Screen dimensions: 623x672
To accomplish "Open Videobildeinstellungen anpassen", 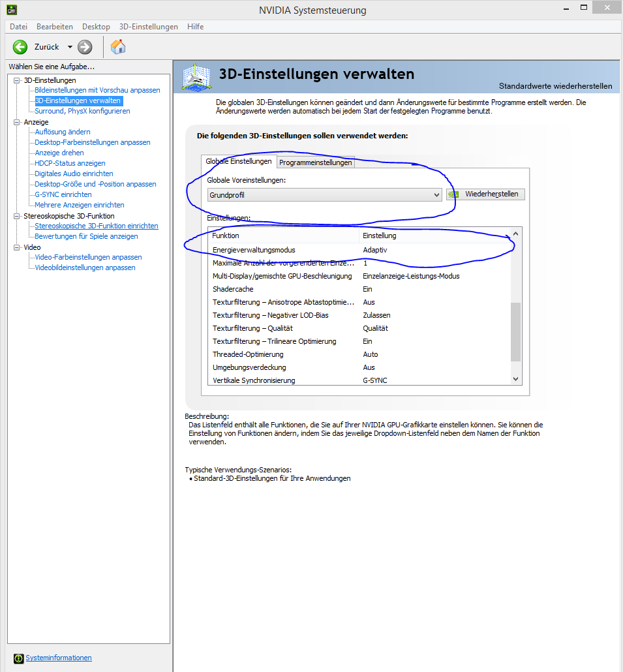I will coord(85,267).
